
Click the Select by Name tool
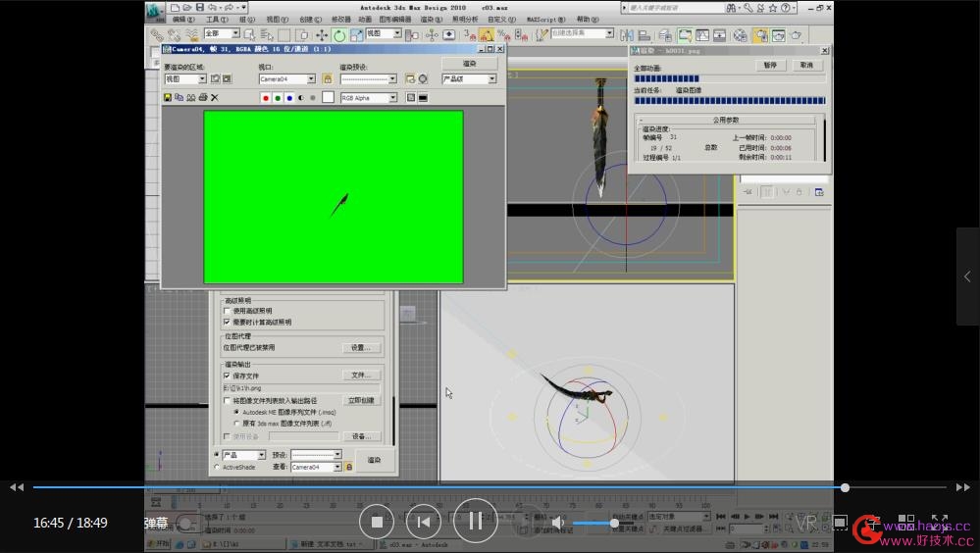click(267, 35)
